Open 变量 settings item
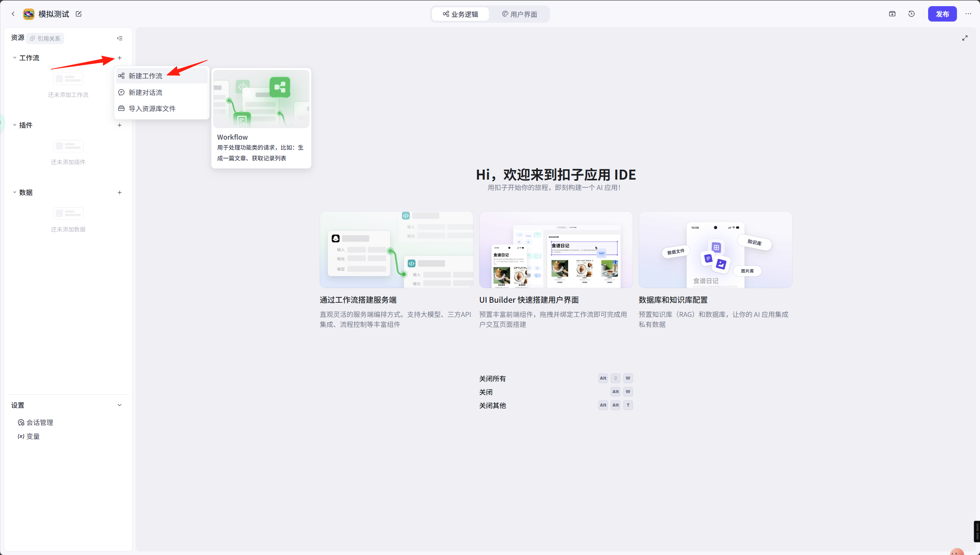 coord(29,436)
